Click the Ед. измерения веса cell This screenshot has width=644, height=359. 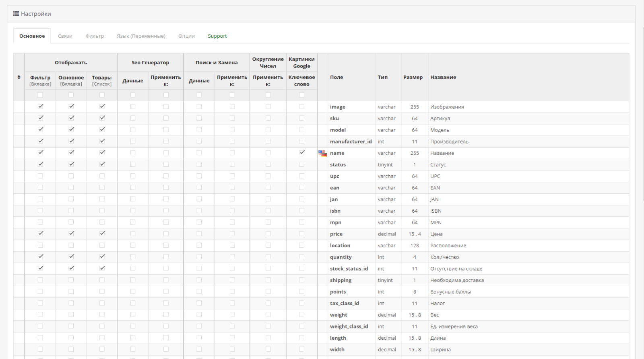[x=454, y=326]
